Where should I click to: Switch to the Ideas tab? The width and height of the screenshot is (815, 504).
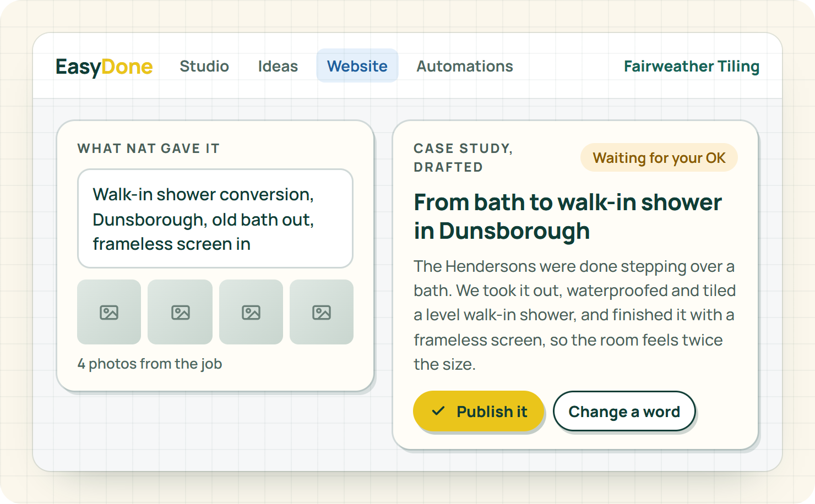(x=278, y=66)
